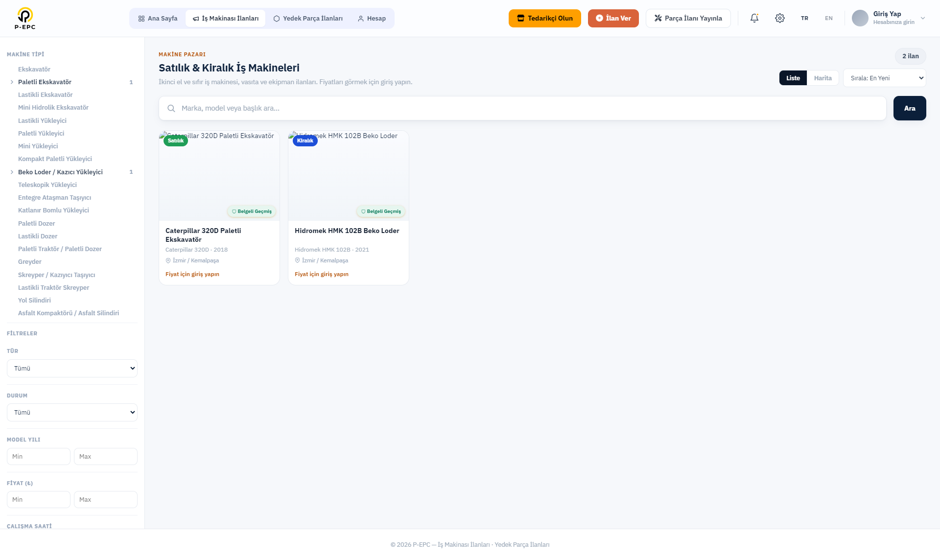Select Paletli Ekskavatör machine type
The width and height of the screenshot is (940, 560).
click(45, 82)
